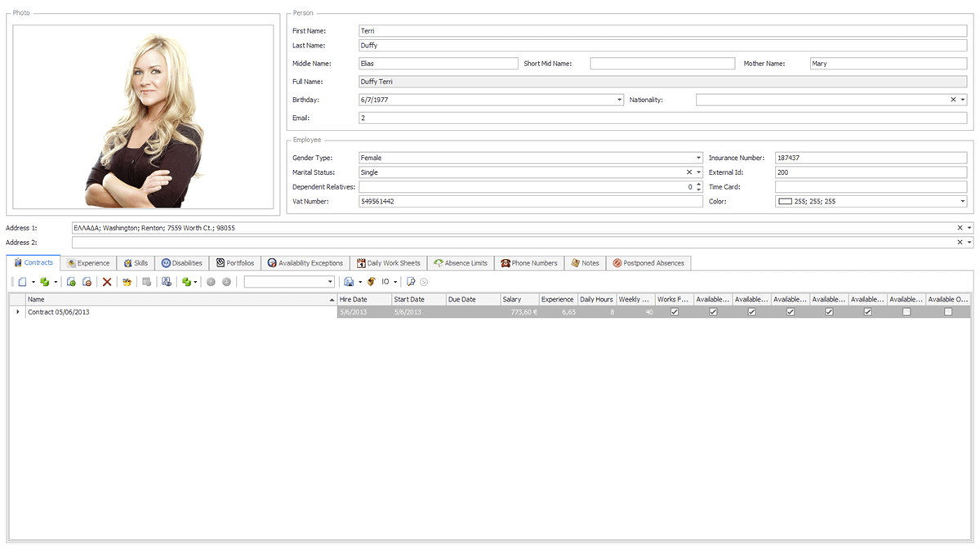Viewport: 980px width, 549px height.
Task: Click the red X delete icon
Action: [x=107, y=281]
